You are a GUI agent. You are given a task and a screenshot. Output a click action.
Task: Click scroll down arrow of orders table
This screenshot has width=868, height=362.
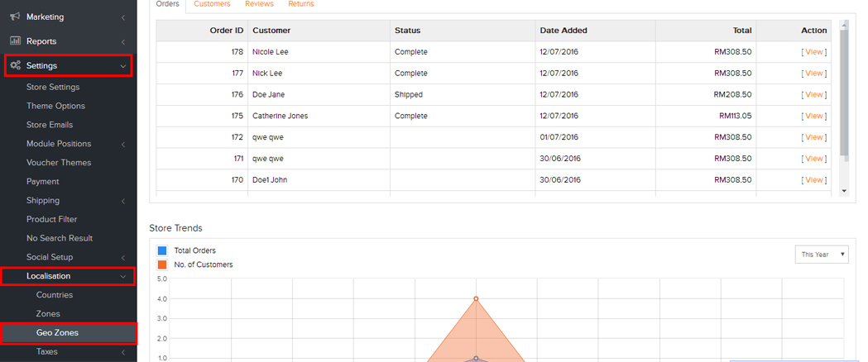pos(844,190)
